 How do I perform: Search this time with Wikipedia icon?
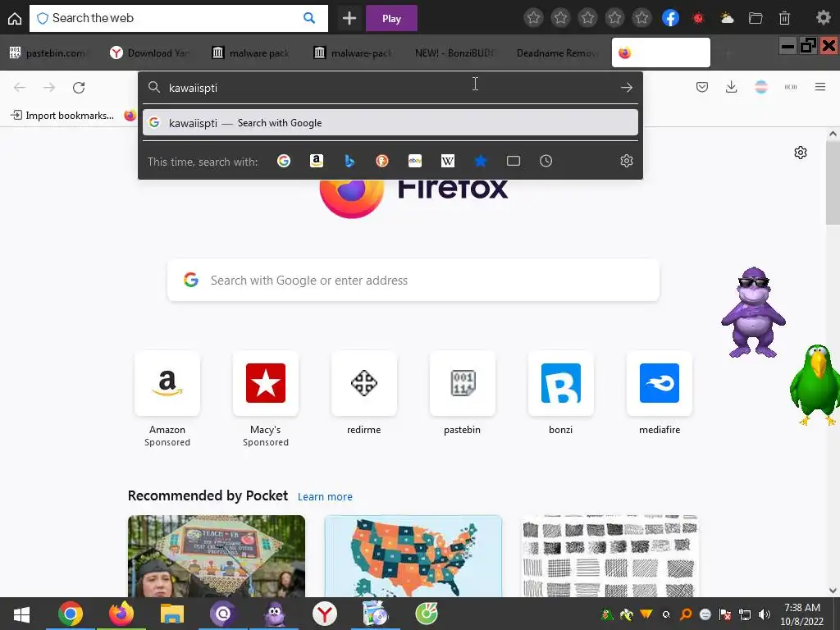click(448, 161)
